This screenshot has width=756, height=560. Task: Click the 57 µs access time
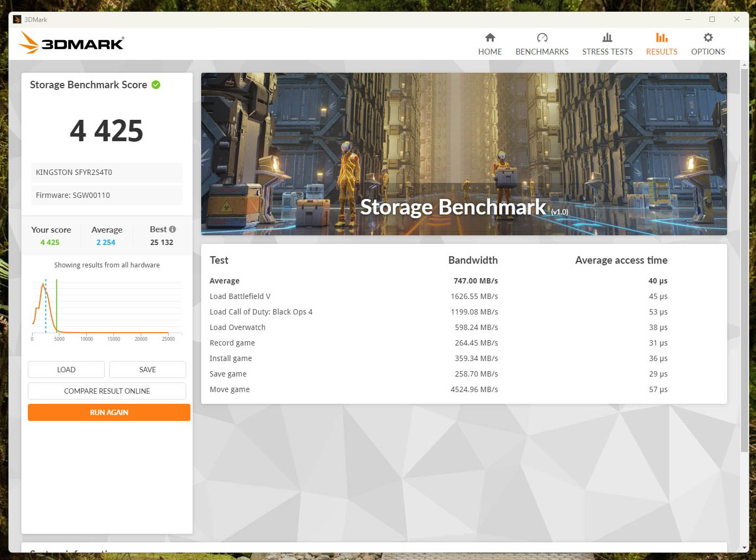pyautogui.click(x=658, y=389)
